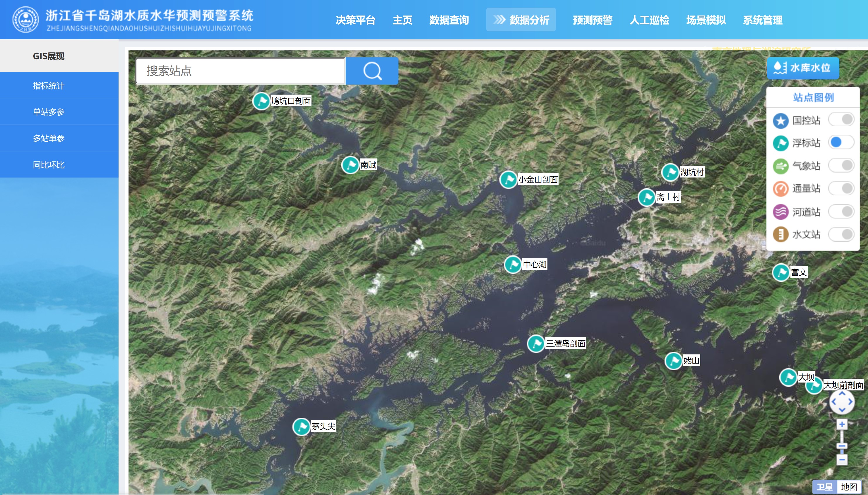Select the 小金山剖面 buoy marker on map

(x=508, y=180)
